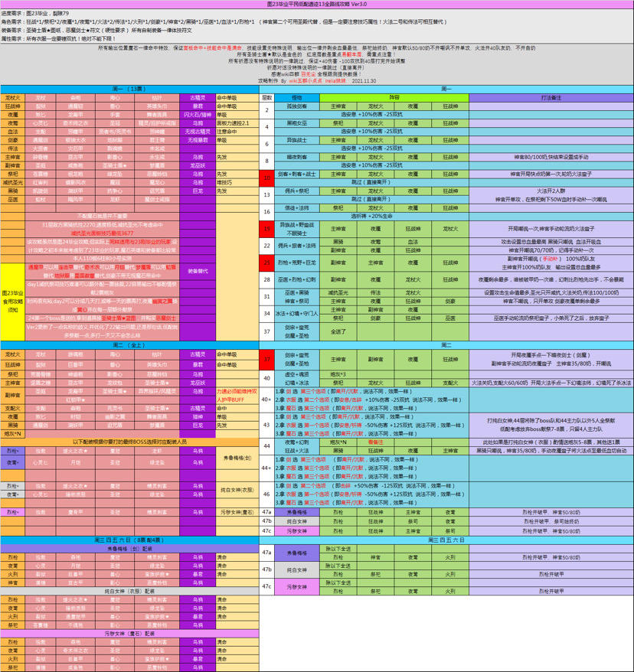The height and width of the screenshot is (672, 634).
Task: Click the floor number 46 cell
Action: tap(266, 494)
